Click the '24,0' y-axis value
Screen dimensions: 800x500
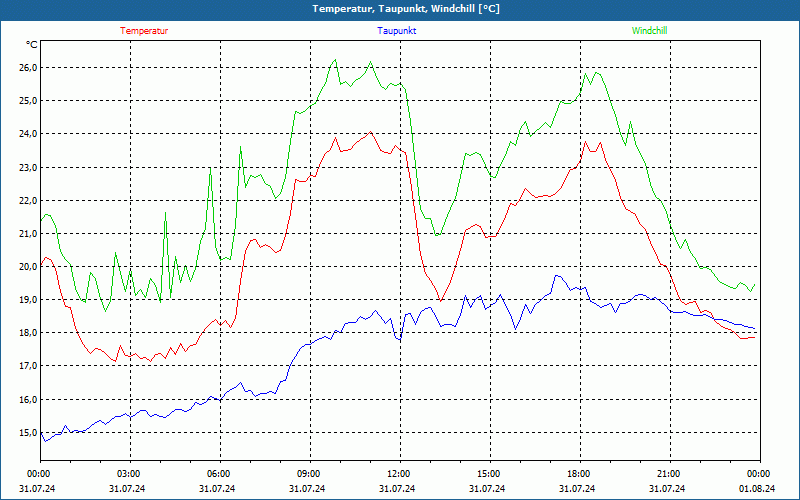pyautogui.click(x=28, y=134)
